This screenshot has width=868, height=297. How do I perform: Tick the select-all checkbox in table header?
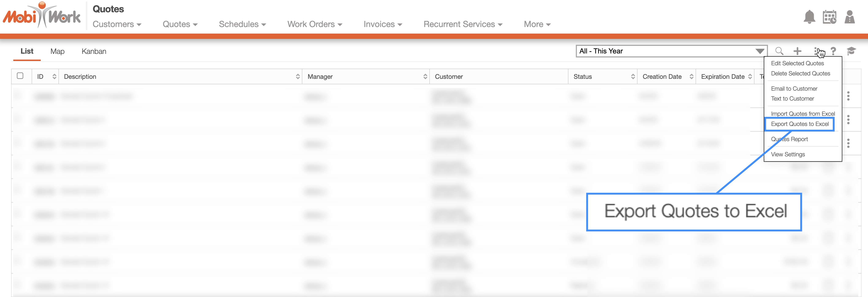20,76
